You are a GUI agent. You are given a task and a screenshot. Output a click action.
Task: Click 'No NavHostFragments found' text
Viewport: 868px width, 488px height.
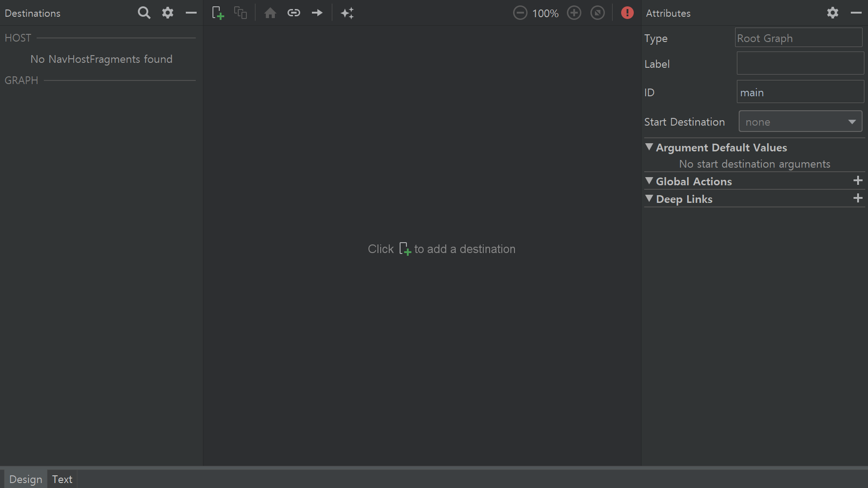tap(101, 59)
